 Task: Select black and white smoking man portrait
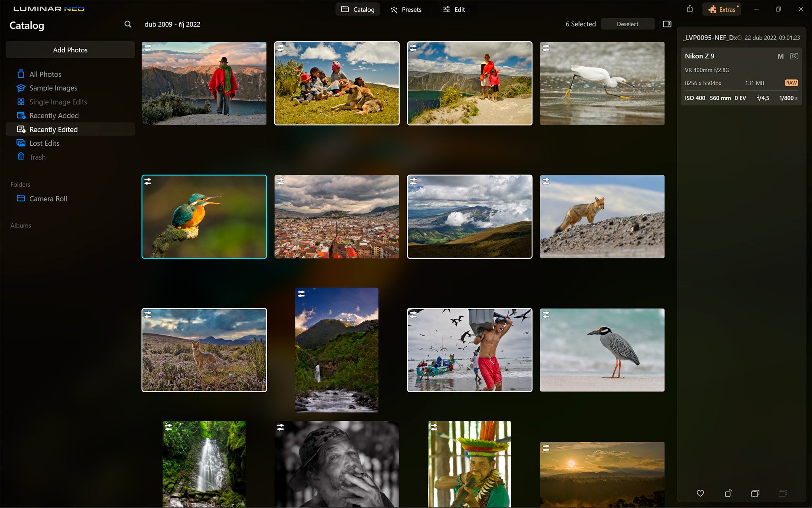coord(337,464)
